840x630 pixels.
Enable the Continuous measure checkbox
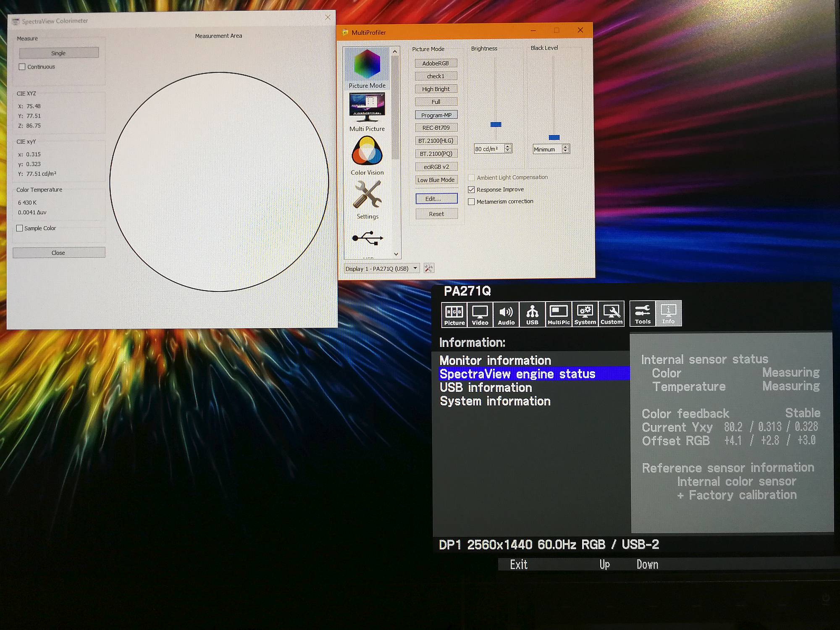(22, 67)
